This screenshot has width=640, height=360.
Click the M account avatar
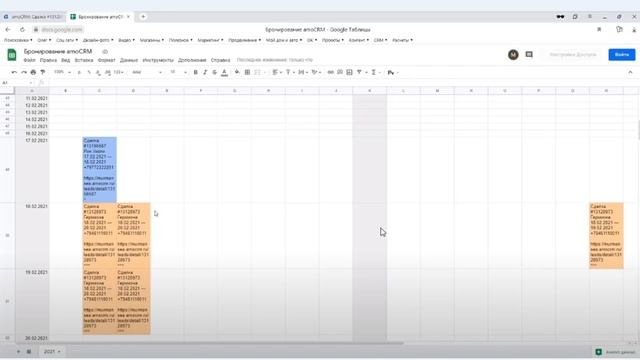(x=513, y=54)
